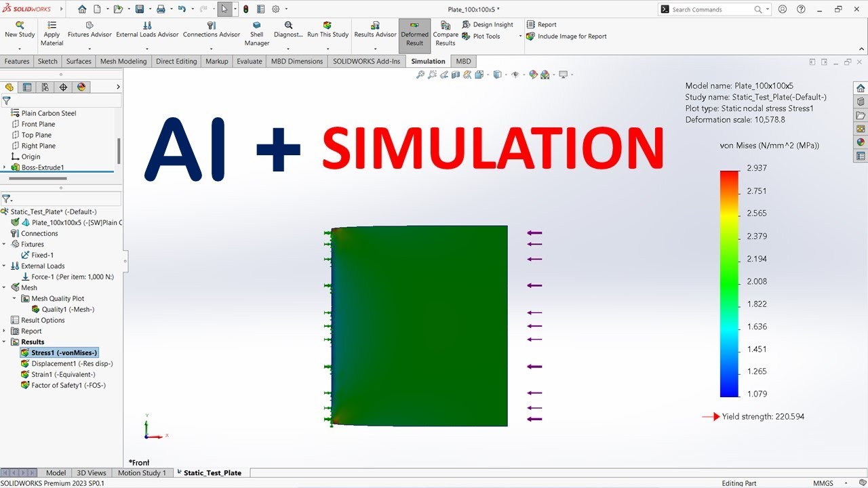The width and height of the screenshot is (868, 488).
Task: Open Plot Tools dropdown arrow
Action: [521, 37]
